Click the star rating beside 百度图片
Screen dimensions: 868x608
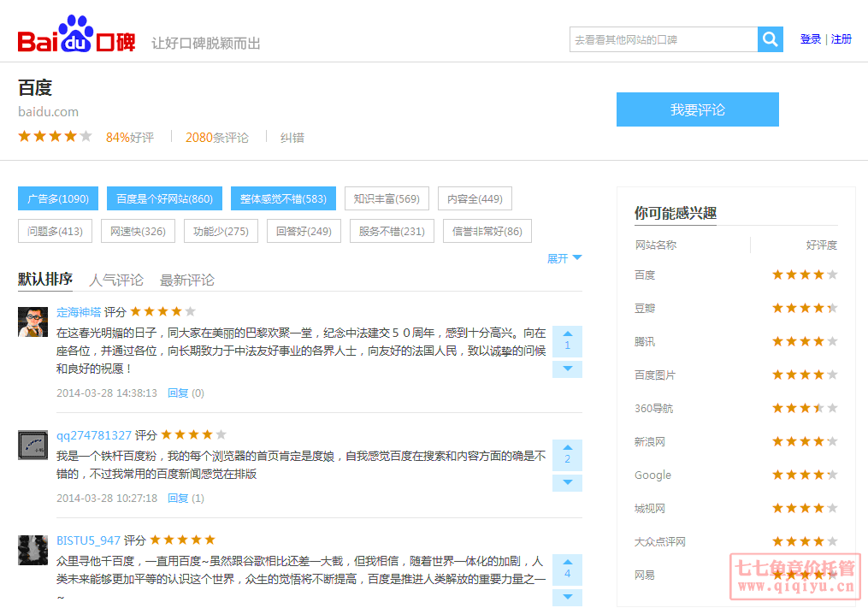pos(805,375)
